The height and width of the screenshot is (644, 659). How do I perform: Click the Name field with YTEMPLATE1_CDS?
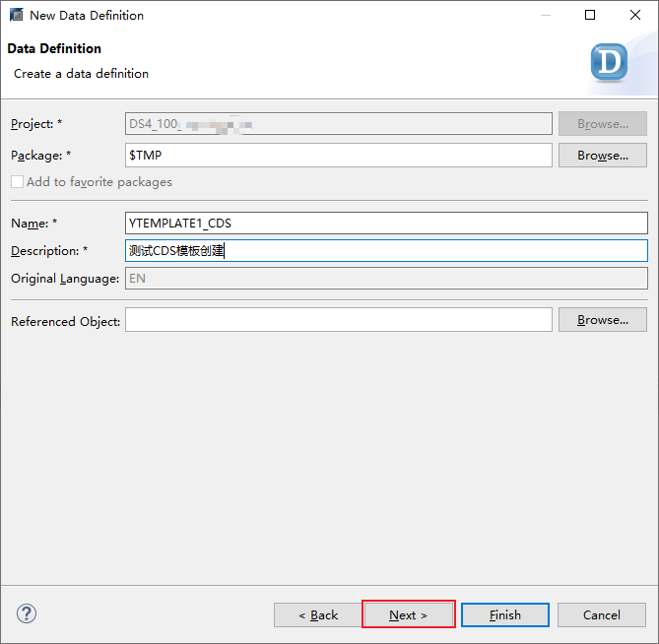pos(385,224)
